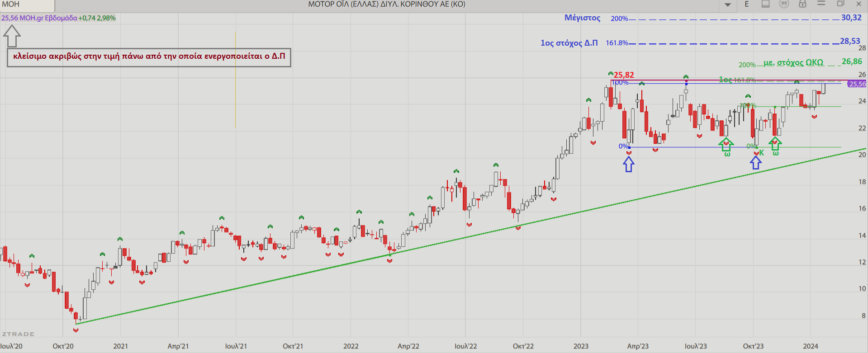
Task: Click the green 26,86 target value
Action: [x=852, y=61]
